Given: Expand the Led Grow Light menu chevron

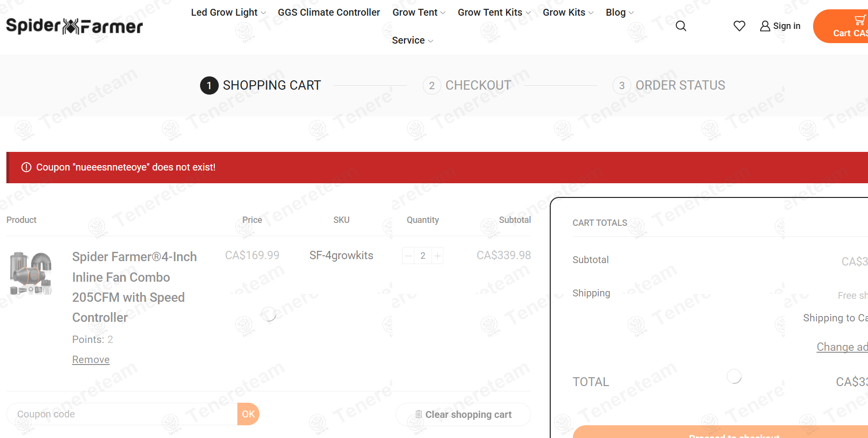Looking at the screenshot, I should tap(263, 13).
